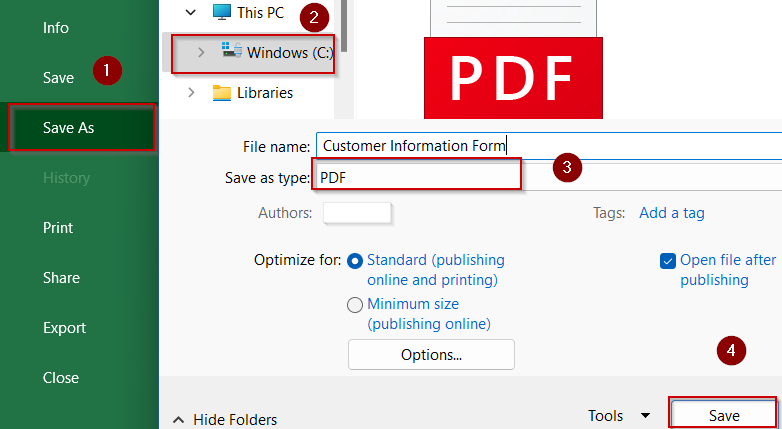
Task: Click the large PDF preview thumbnail
Action: 513,59
